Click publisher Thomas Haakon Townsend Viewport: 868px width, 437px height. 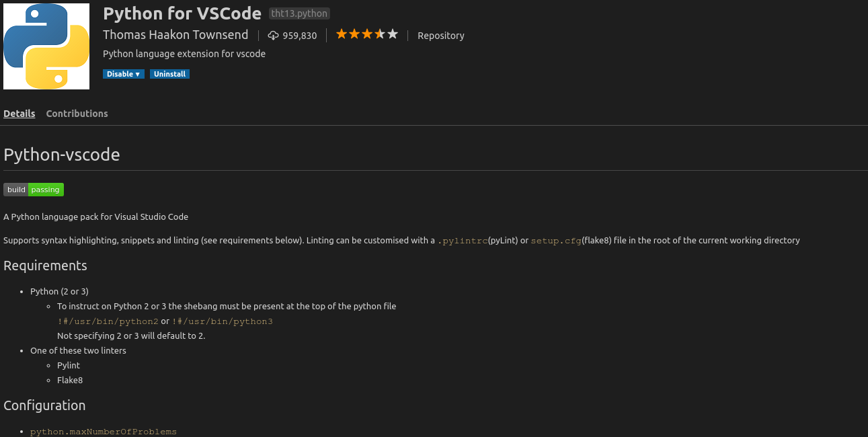[175, 34]
